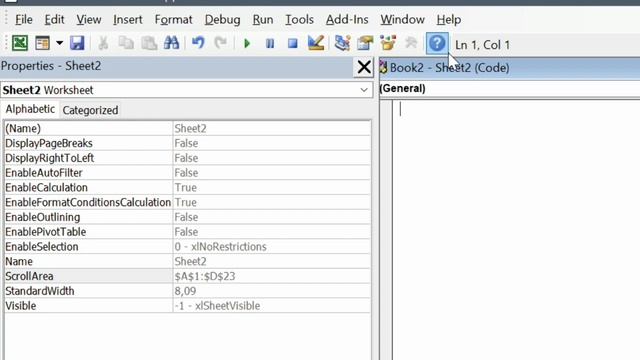640x360 pixels.
Task: Open the Insert object dropdown arrow
Action: [x=60, y=43]
